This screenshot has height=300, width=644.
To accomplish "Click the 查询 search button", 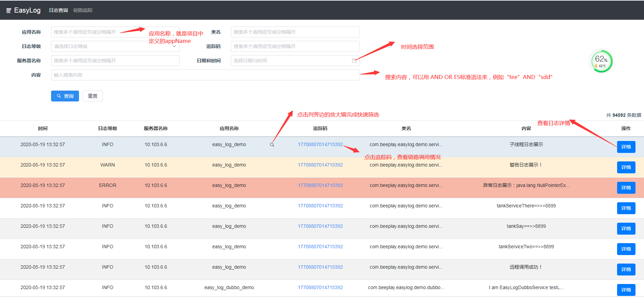I will (x=65, y=96).
